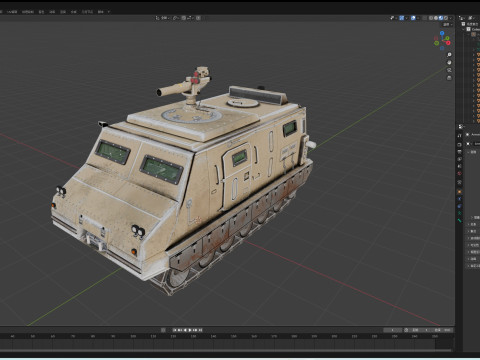Jump to the timeline start frame
The width and height of the screenshot is (480, 360).
point(174,330)
